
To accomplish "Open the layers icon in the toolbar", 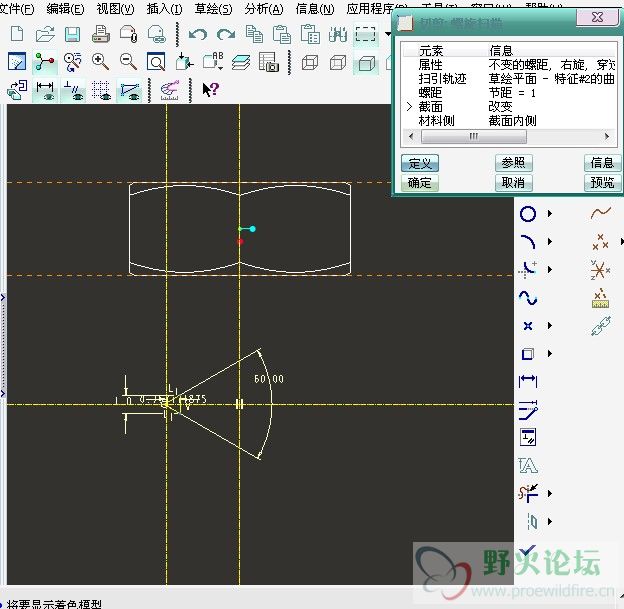I will (240, 62).
